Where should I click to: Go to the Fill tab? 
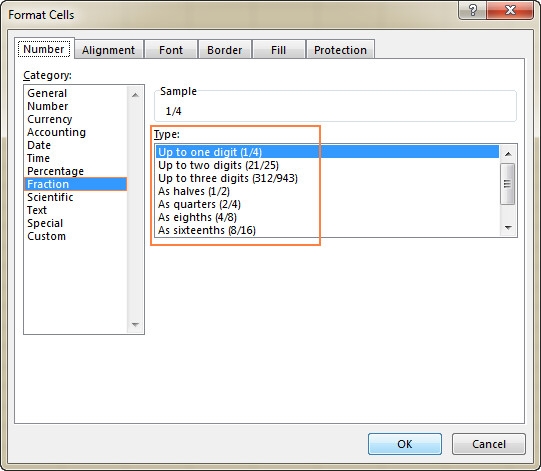tap(278, 50)
